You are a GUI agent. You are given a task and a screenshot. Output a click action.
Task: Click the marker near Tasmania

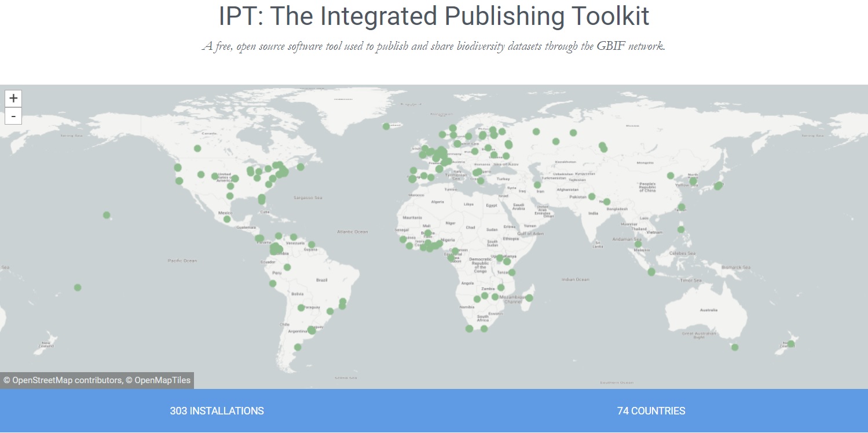(735, 347)
